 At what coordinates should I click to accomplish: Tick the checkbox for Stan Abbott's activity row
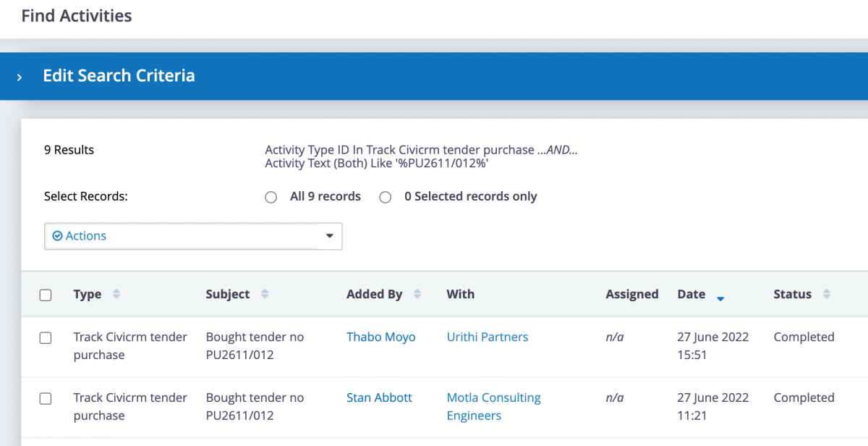[46, 398]
